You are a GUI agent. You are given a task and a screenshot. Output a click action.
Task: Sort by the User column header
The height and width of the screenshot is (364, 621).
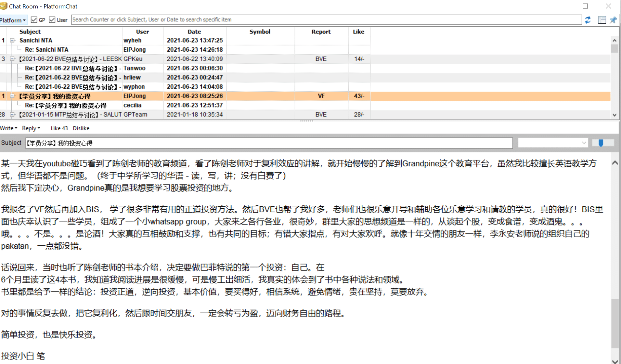(142, 32)
